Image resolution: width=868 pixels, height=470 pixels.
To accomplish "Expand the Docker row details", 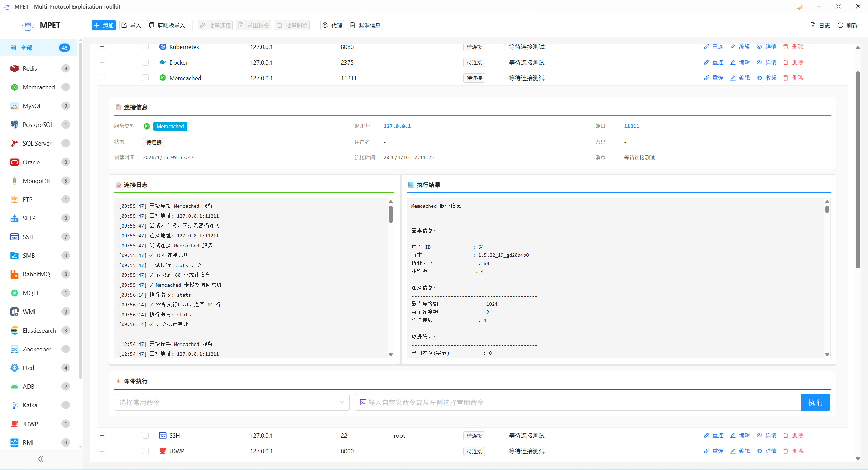I will 102,62.
